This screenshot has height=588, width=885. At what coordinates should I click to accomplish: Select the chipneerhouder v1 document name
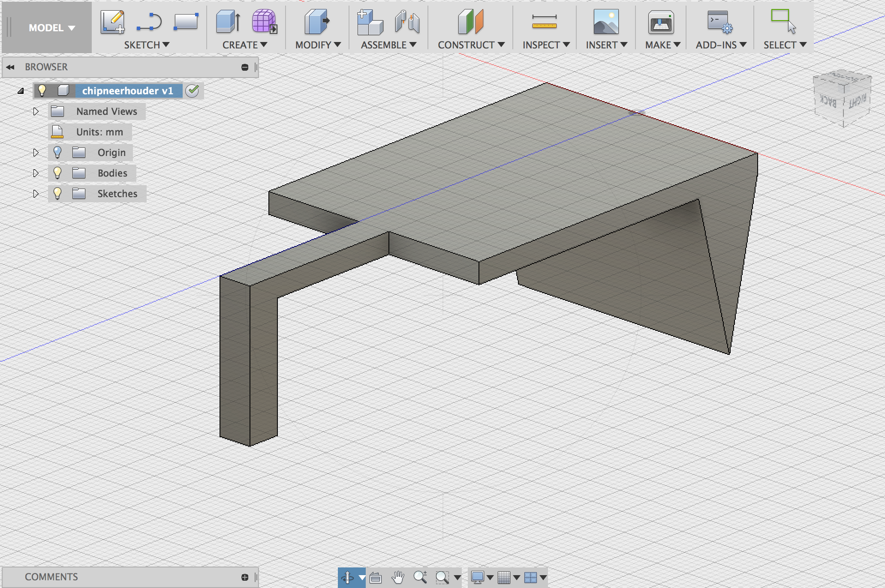tap(128, 90)
